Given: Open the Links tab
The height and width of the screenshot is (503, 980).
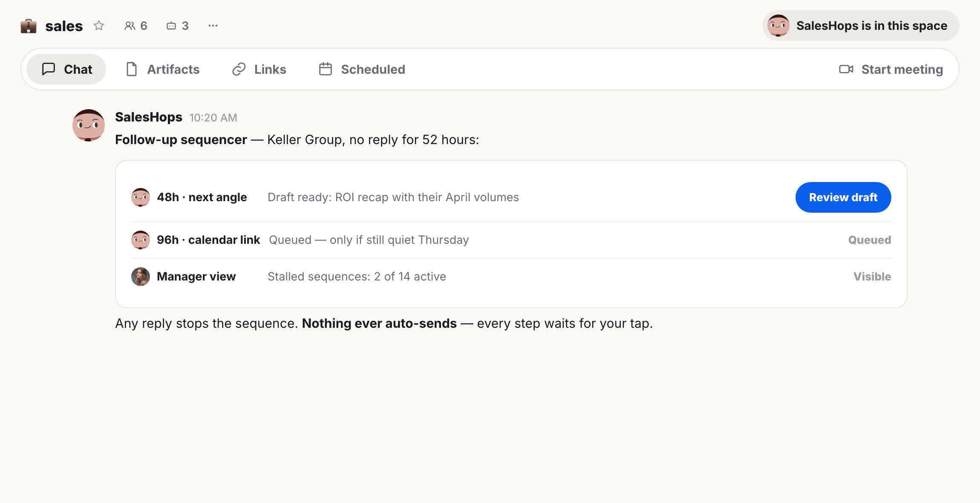Looking at the screenshot, I should (259, 69).
